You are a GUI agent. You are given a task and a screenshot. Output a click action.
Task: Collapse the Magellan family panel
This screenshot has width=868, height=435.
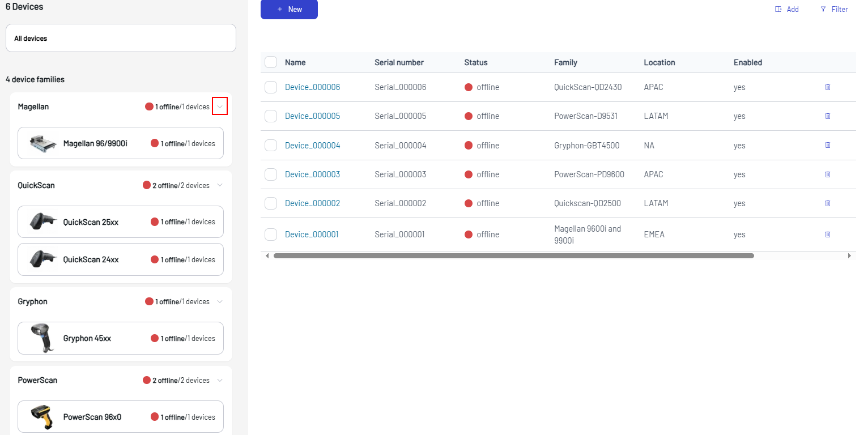(220, 106)
